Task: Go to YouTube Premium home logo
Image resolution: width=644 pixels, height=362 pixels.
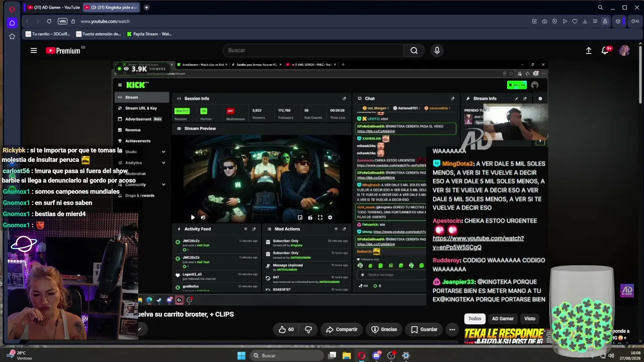Action: pos(63,50)
